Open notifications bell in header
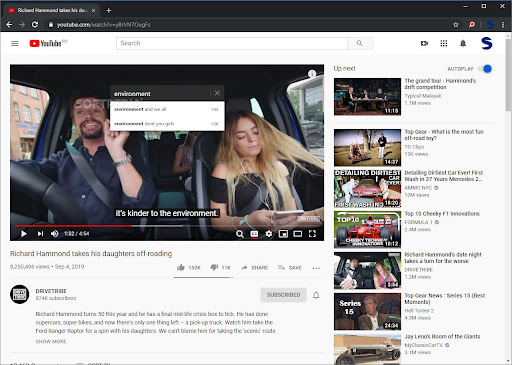The width and height of the screenshot is (512, 365). coord(463,43)
